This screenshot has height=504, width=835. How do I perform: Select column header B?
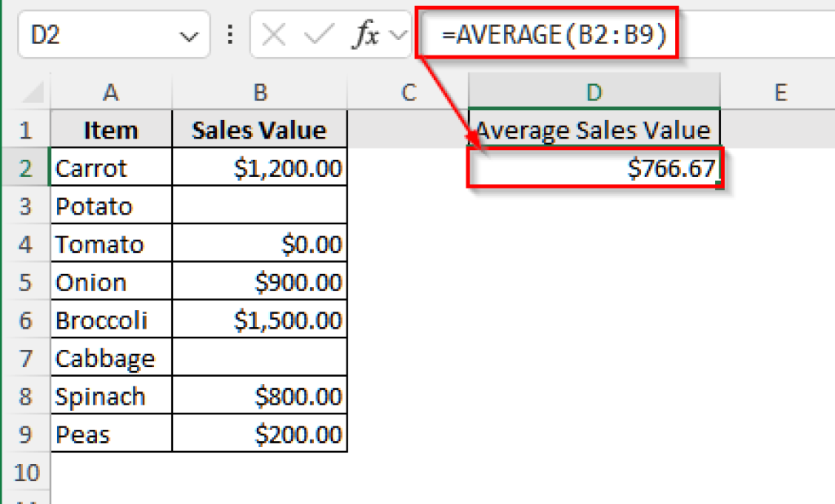pos(259,91)
